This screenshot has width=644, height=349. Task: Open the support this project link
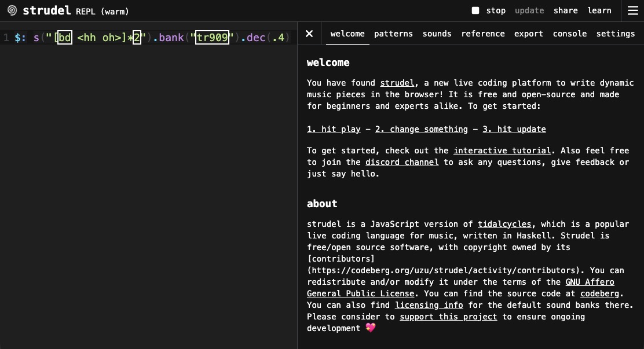pos(448,317)
